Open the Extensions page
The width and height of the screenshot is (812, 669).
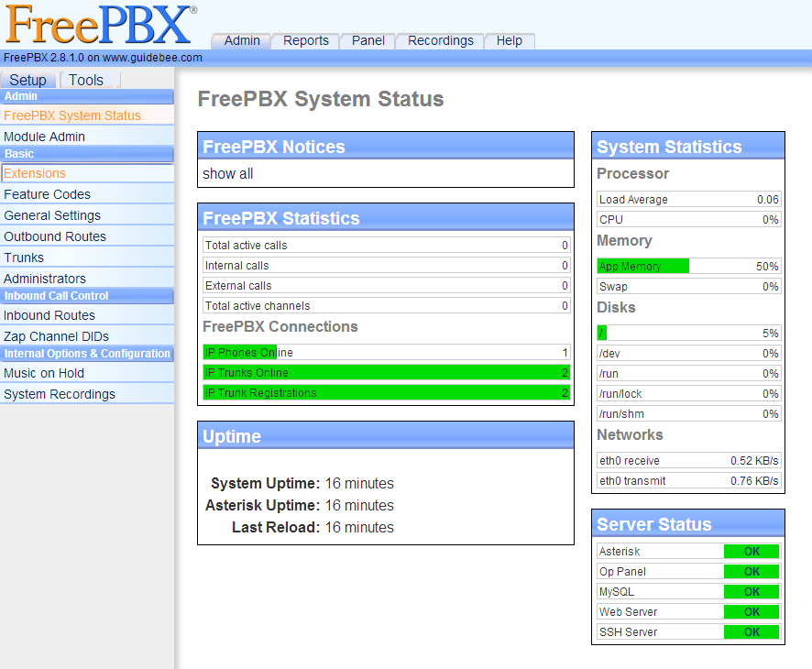click(x=35, y=173)
